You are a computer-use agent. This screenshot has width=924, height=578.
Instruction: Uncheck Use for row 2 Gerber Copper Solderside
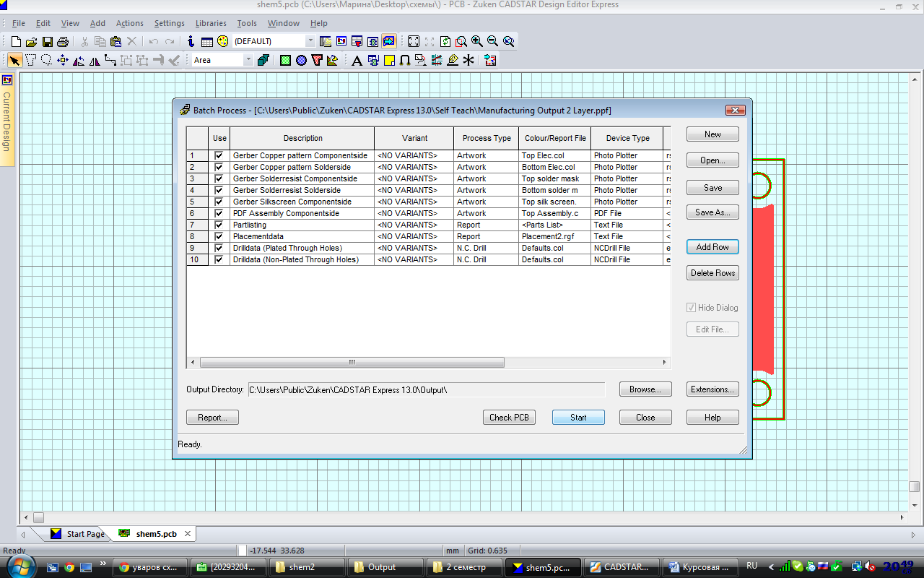pyautogui.click(x=219, y=167)
